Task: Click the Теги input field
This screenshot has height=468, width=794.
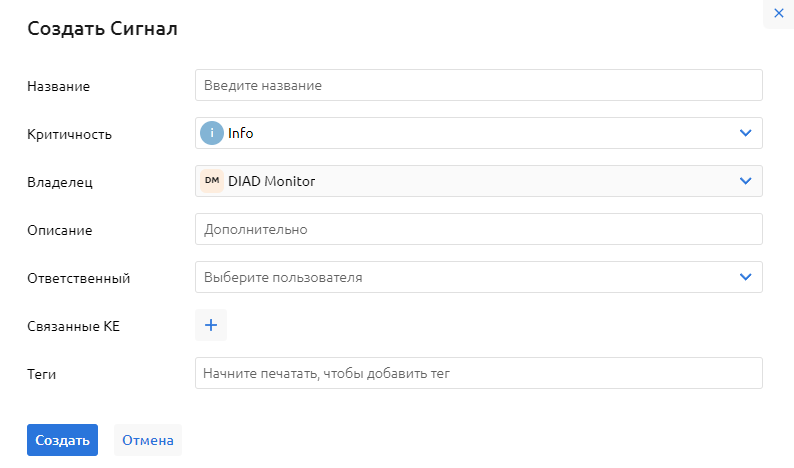Action: [x=478, y=373]
